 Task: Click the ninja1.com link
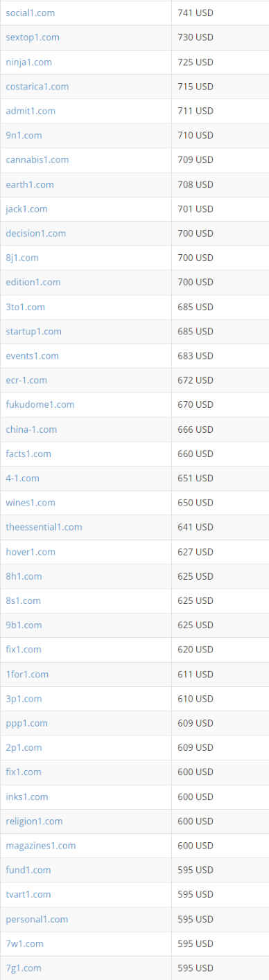coord(28,62)
